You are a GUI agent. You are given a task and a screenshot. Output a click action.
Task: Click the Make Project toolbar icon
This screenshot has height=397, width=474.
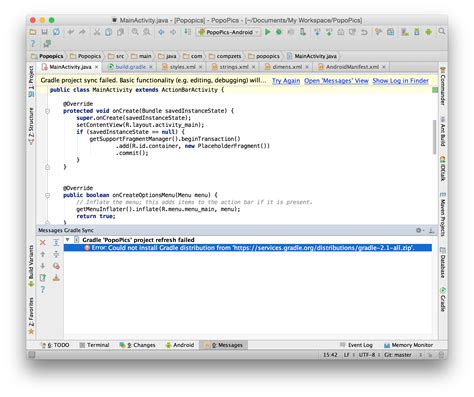tap(188, 32)
